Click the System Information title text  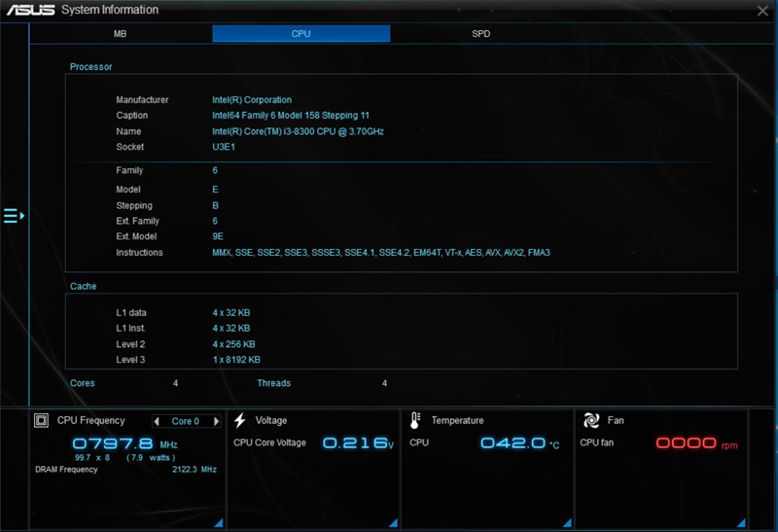click(110, 10)
